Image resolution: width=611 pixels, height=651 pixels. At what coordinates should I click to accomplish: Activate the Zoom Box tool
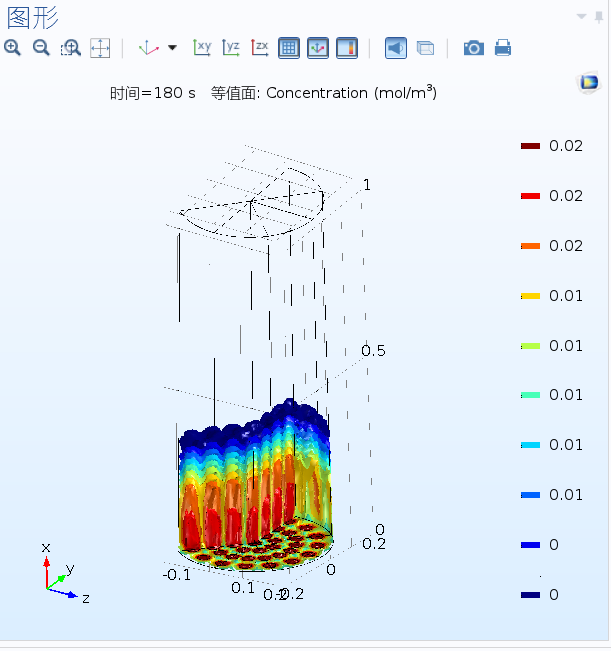(x=71, y=48)
